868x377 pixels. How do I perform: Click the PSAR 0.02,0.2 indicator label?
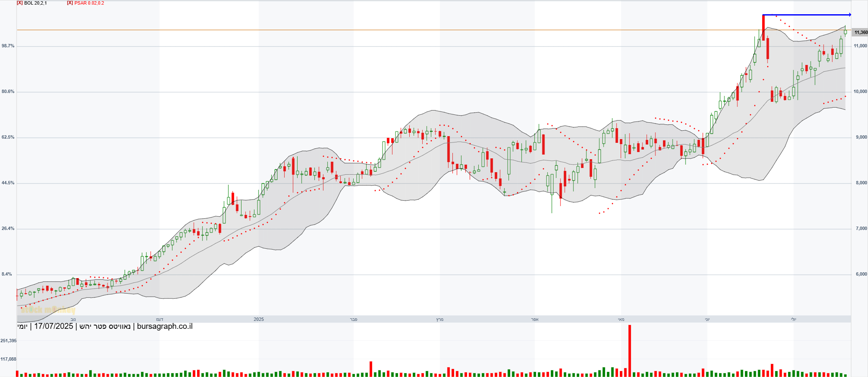[x=89, y=3]
